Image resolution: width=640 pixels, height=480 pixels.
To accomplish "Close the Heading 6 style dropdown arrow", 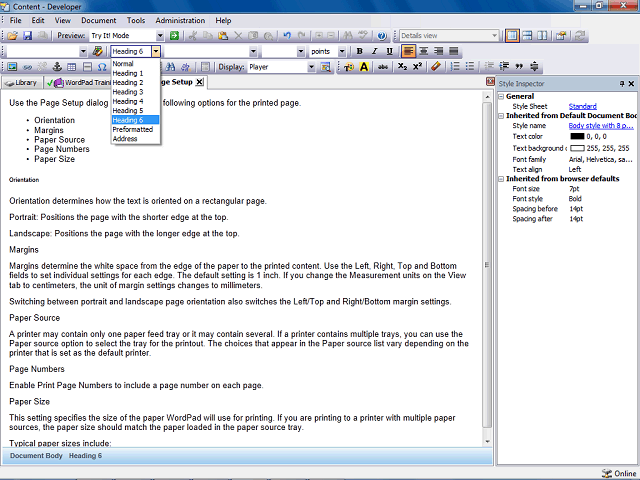I will pyautogui.click(x=156, y=51).
